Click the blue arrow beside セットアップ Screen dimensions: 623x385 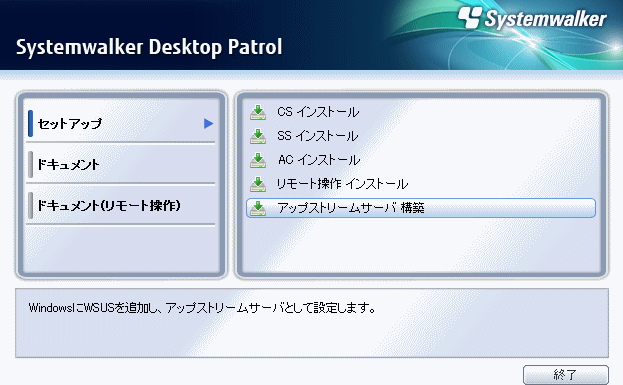208,124
